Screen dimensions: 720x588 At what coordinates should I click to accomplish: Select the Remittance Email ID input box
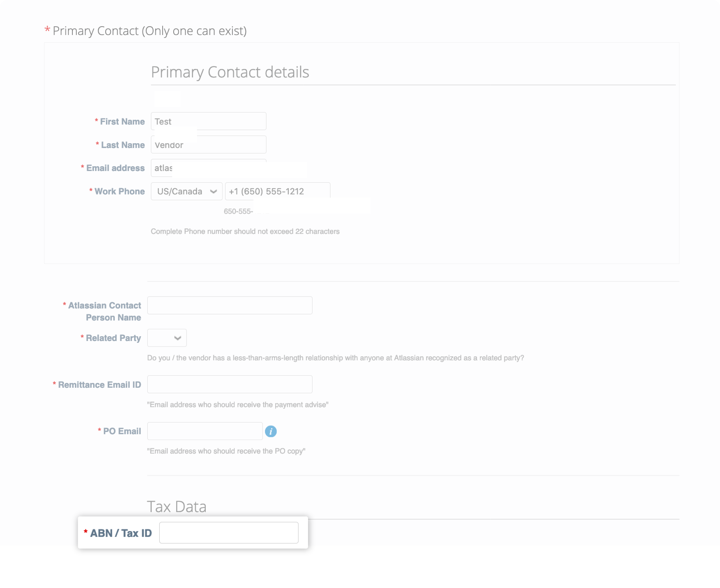click(x=229, y=384)
